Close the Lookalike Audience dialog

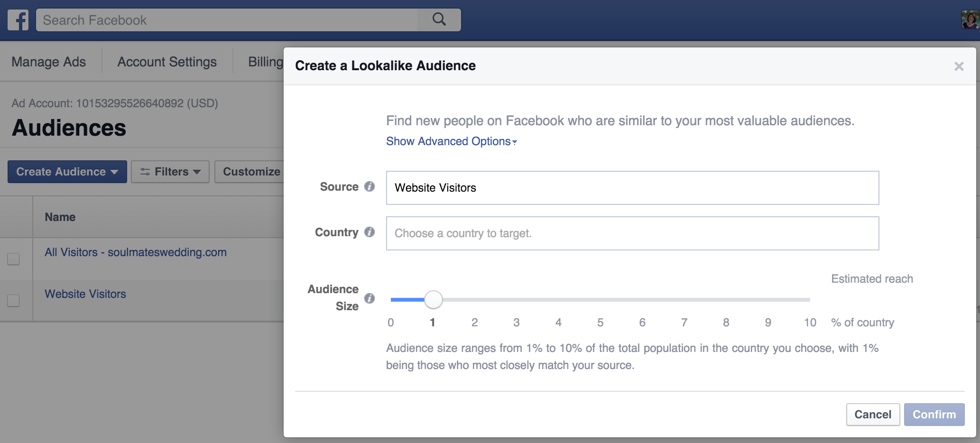pyautogui.click(x=959, y=66)
